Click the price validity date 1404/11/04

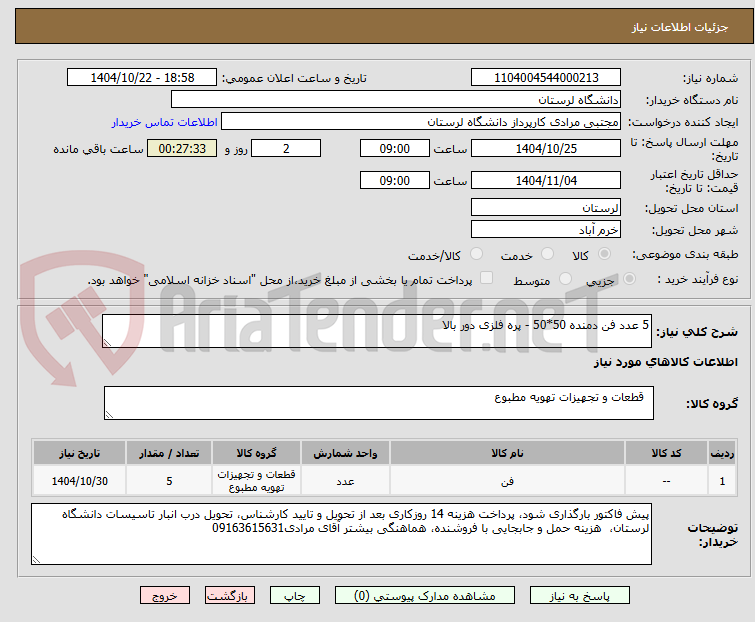point(546,180)
